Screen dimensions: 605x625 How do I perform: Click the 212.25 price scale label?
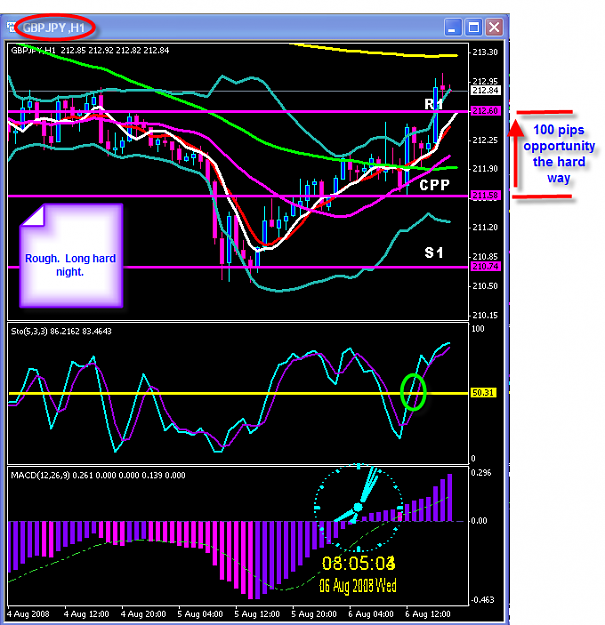(485, 140)
